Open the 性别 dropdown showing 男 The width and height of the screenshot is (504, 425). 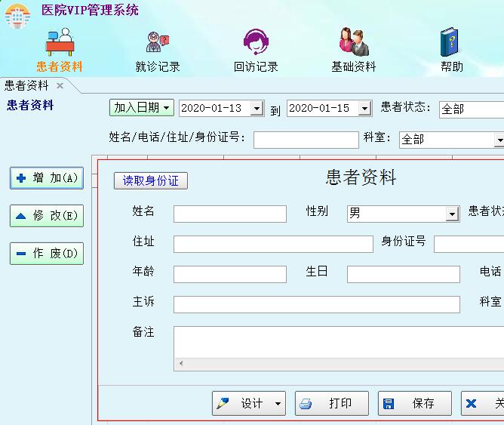[404, 214]
